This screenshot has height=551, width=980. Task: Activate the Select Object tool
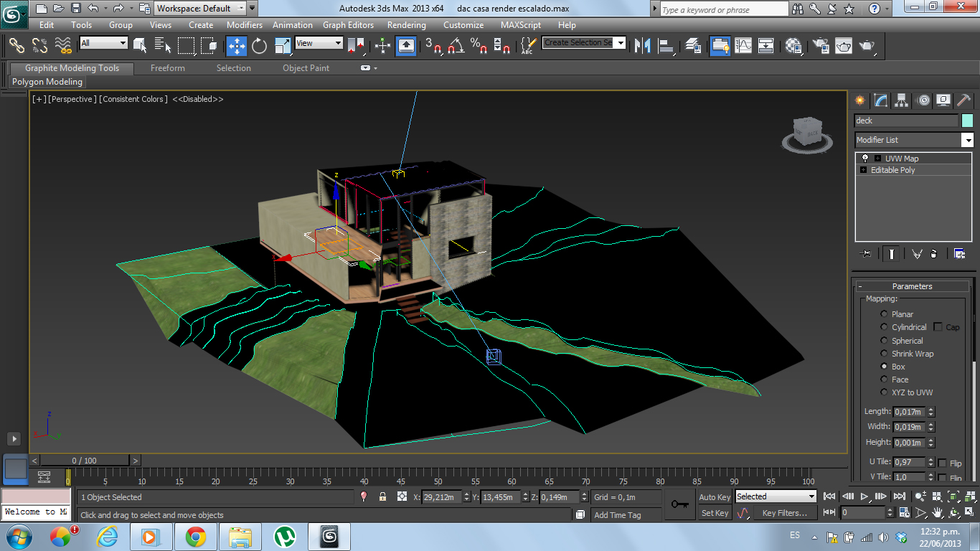tap(140, 45)
